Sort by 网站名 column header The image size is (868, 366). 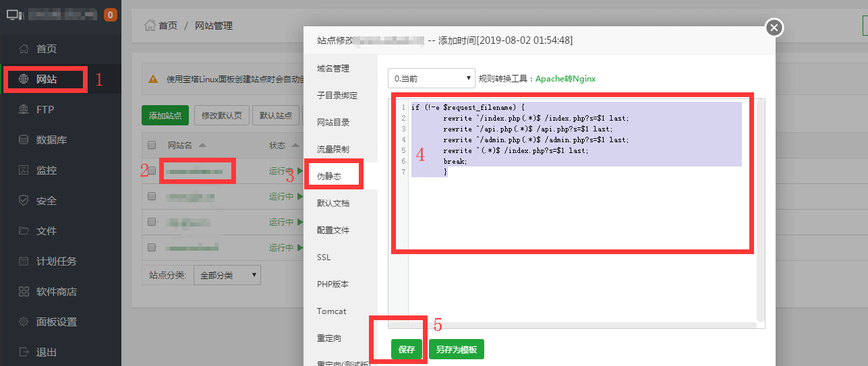click(x=186, y=145)
